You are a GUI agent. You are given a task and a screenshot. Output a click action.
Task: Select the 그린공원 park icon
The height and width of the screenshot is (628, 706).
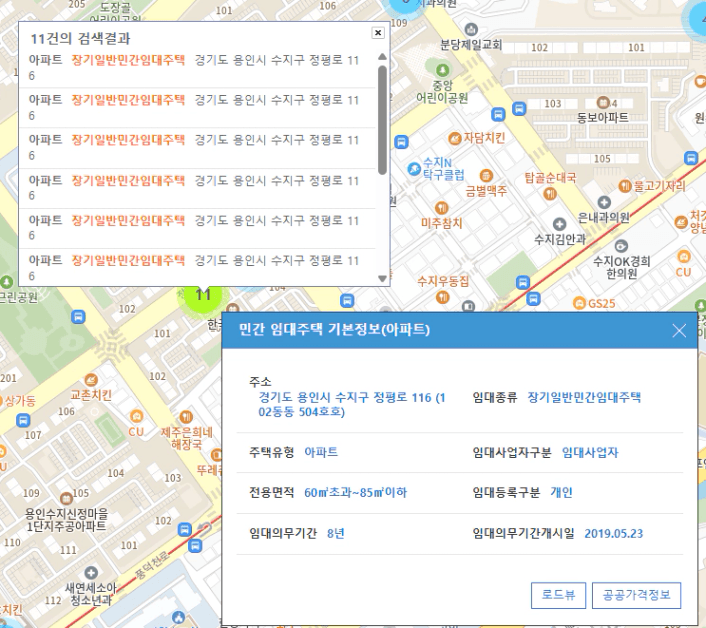click(6, 282)
